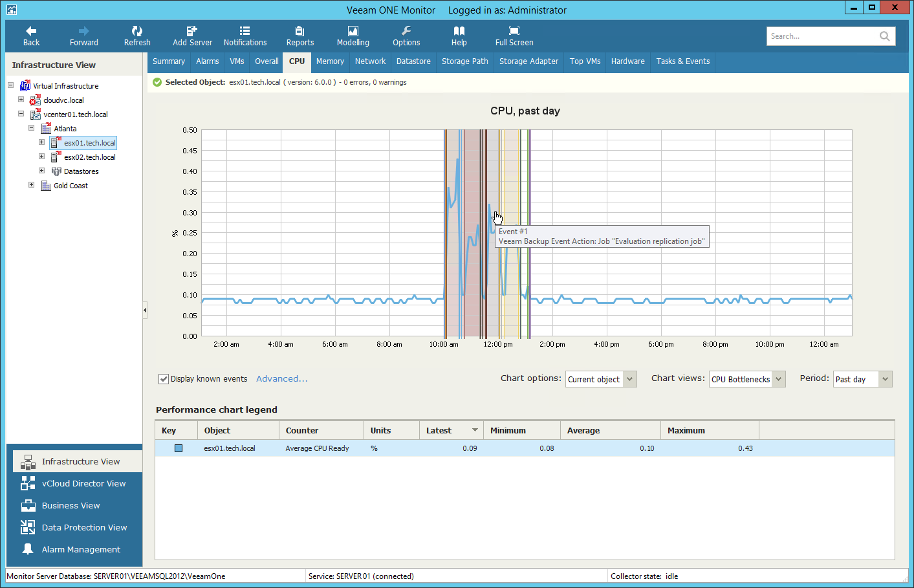
Task: Click the Back navigation arrow icon
Action: pos(31,31)
